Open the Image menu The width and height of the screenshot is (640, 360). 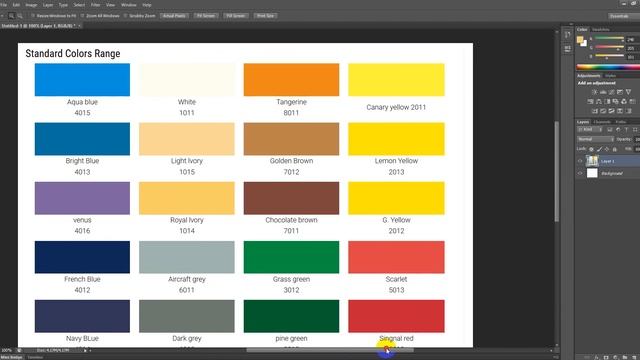(31, 5)
